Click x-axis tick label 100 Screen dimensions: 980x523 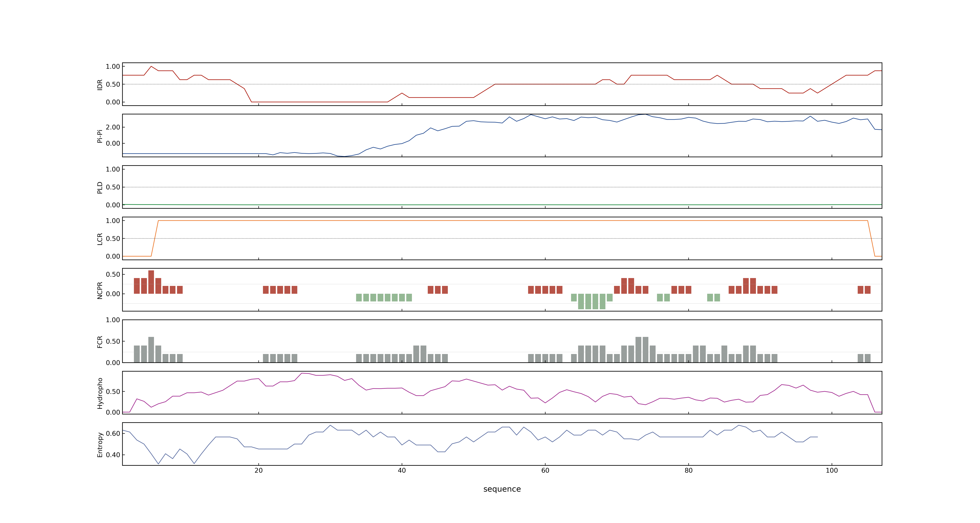coord(832,470)
